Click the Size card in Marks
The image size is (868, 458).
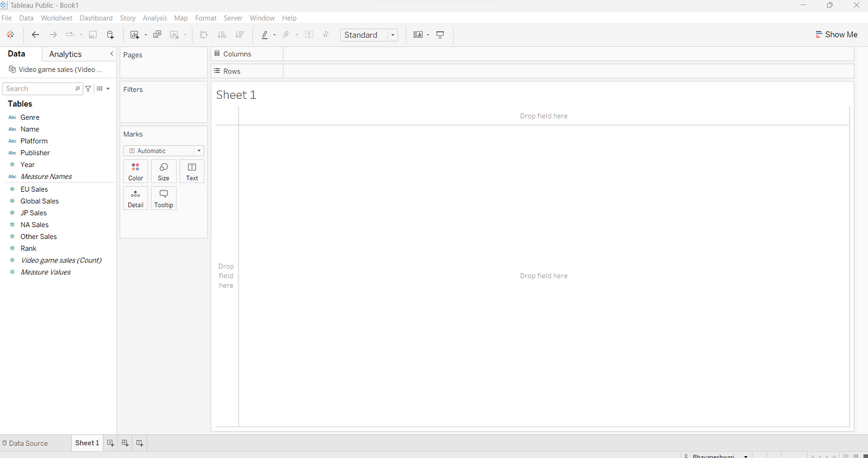pos(164,171)
